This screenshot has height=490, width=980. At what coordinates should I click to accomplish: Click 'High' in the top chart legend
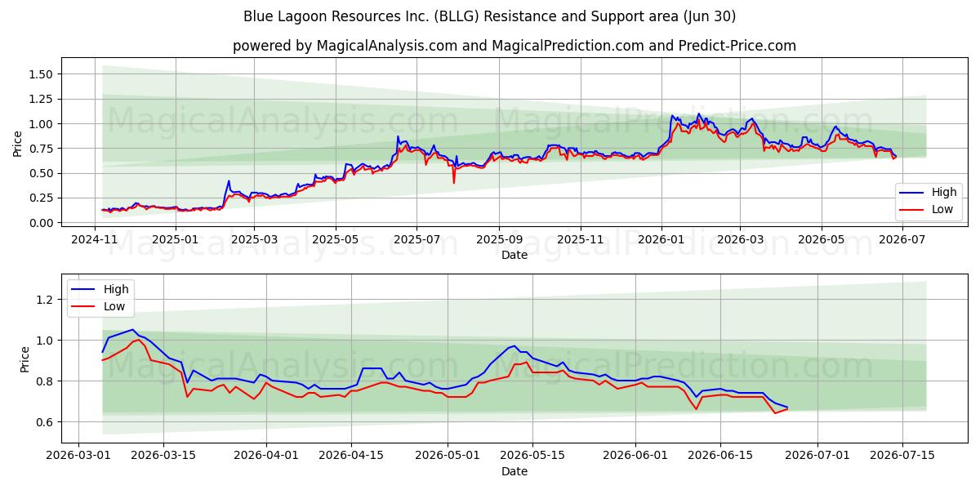tap(944, 193)
